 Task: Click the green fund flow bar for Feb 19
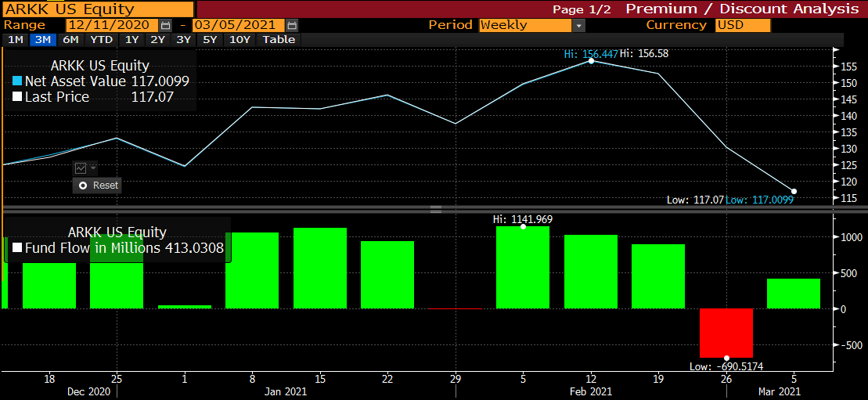coord(658,276)
